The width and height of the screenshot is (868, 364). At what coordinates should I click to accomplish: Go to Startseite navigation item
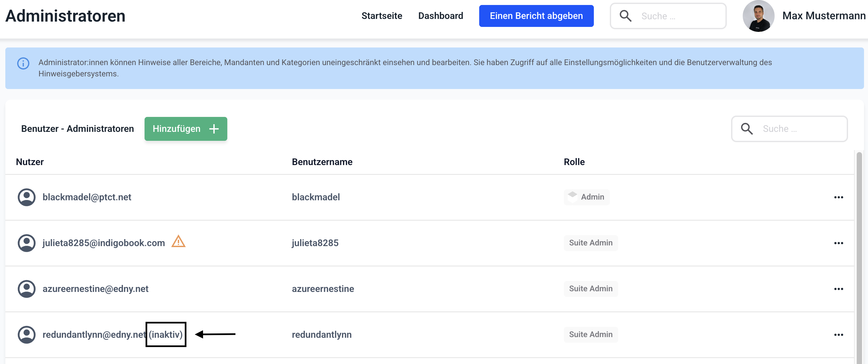(x=381, y=16)
